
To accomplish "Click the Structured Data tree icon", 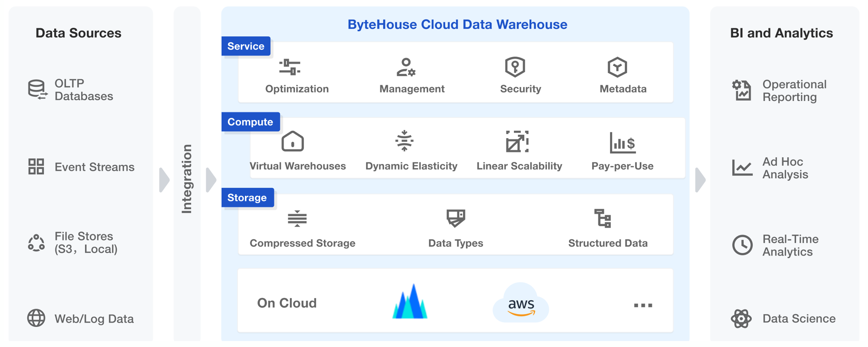I will [603, 218].
